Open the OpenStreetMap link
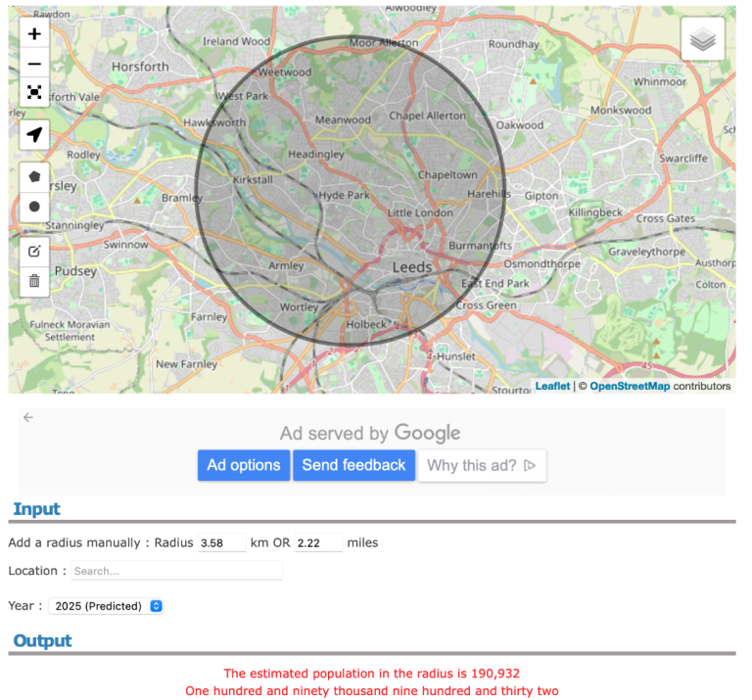 630,386
